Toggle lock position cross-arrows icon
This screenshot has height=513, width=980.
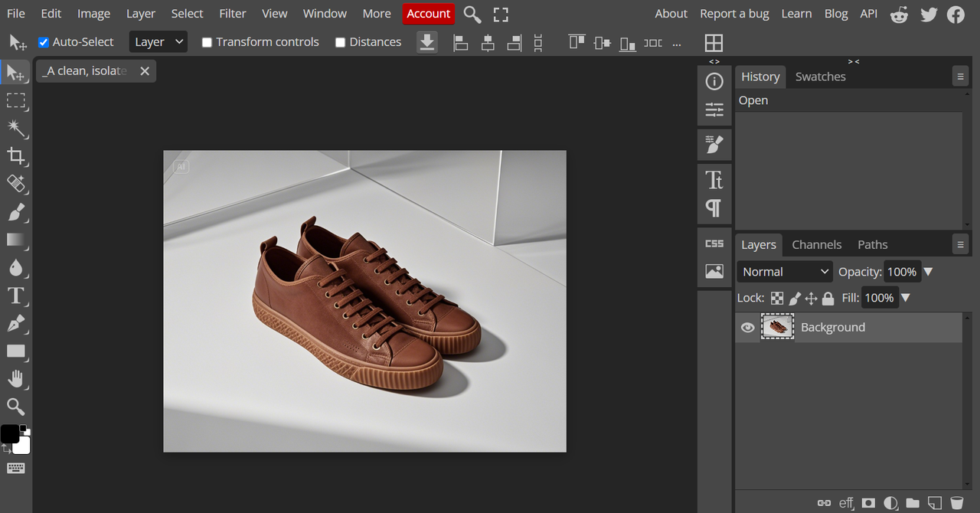(812, 299)
